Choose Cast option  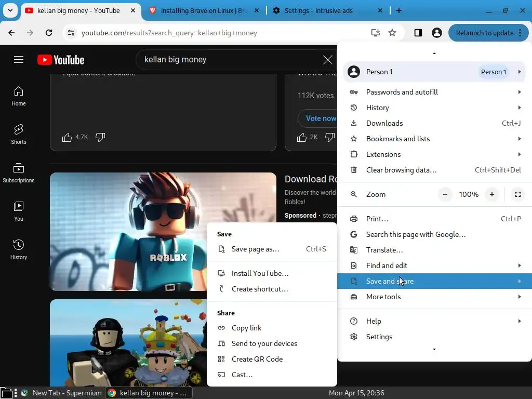point(272,375)
